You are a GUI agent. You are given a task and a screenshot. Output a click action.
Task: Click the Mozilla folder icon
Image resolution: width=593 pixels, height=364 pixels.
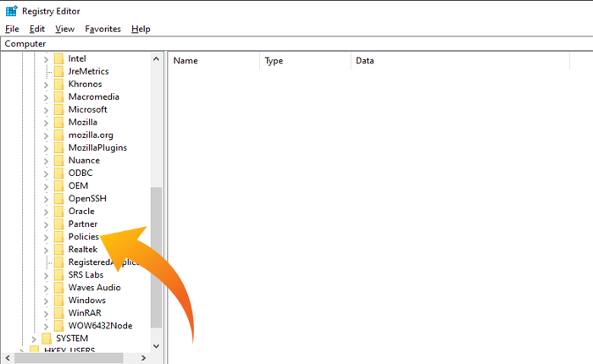tap(58, 123)
